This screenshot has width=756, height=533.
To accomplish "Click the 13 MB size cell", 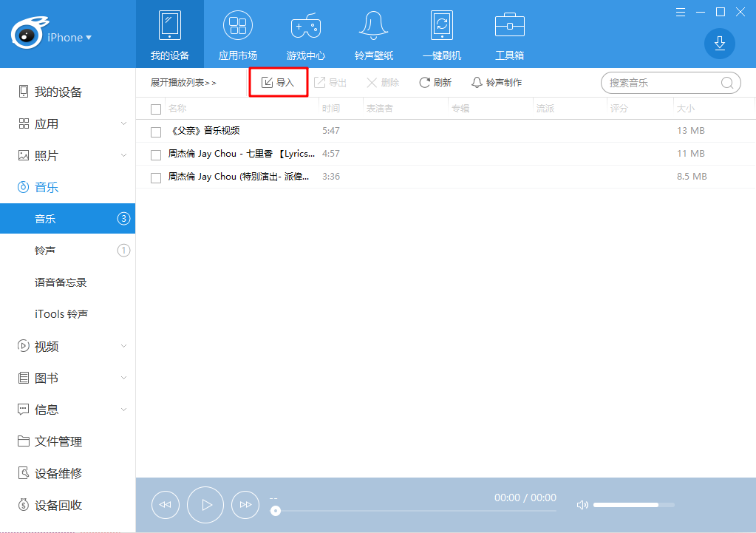I will (691, 131).
